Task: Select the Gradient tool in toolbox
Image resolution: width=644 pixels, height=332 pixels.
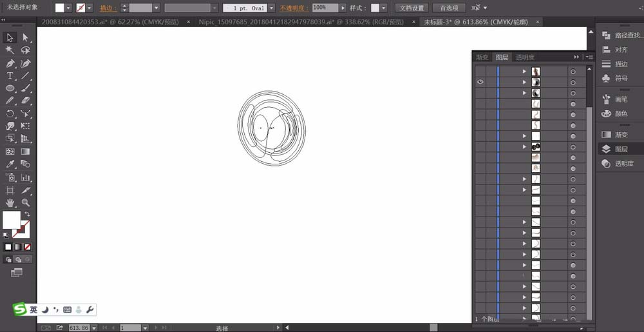Action: 26,151
